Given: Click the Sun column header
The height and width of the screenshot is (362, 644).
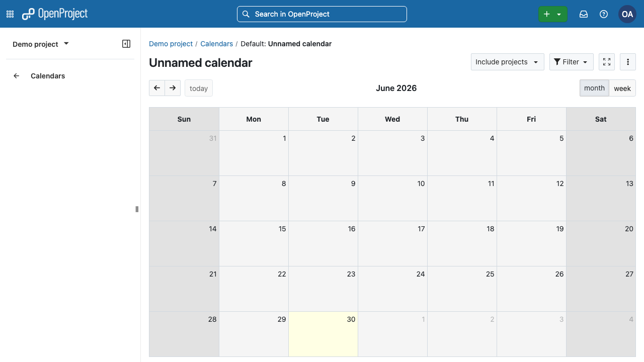Looking at the screenshot, I should pos(184,119).
